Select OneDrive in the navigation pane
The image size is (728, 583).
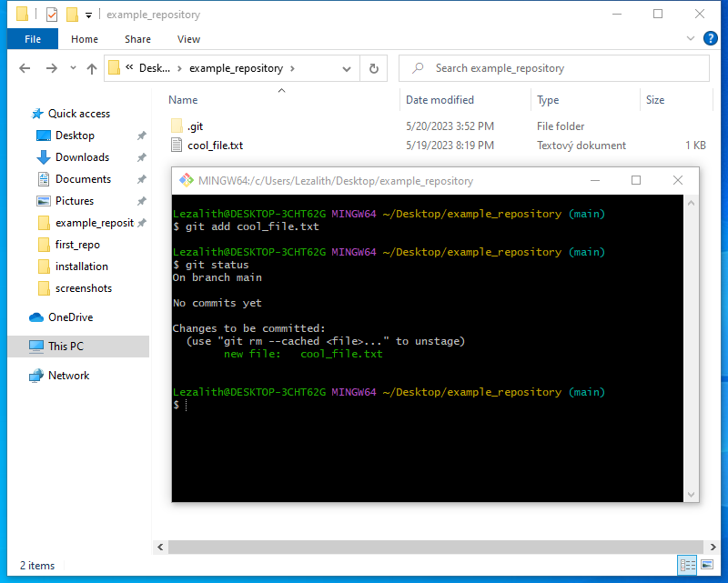(71, 317)
